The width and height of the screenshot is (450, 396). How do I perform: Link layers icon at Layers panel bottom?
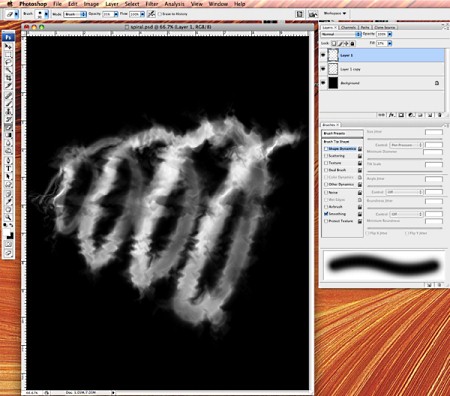click(x=381, y=115)
